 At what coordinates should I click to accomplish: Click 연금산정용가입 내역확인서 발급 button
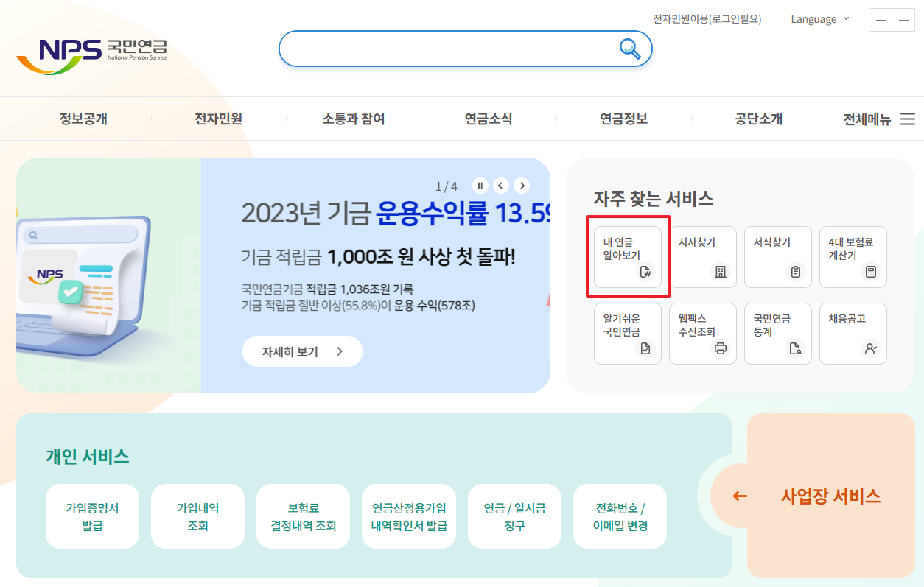[x=409, y=516]
